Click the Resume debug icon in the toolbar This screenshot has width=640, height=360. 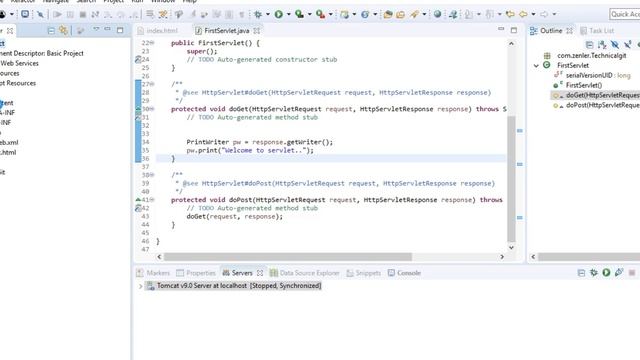click(x=57, y=15)
